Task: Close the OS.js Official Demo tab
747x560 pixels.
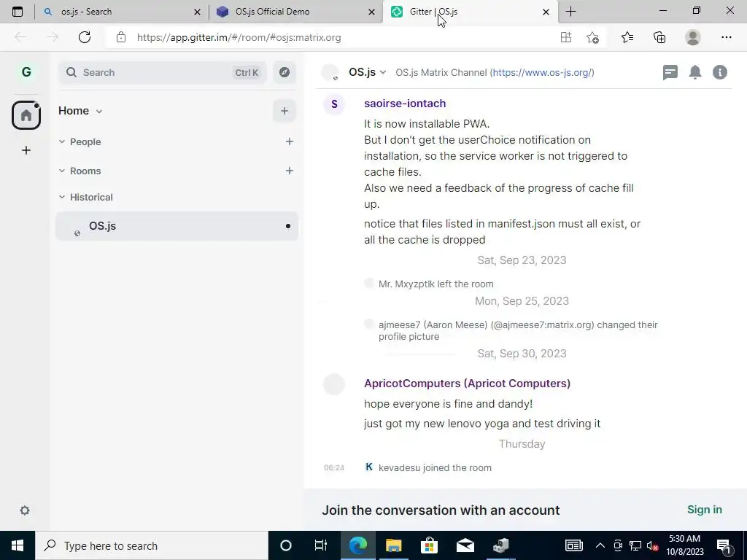Action: [x=371, y=12]
